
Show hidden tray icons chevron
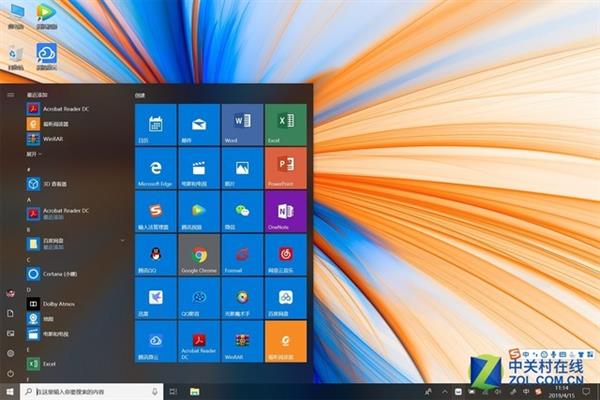(445, 391)
